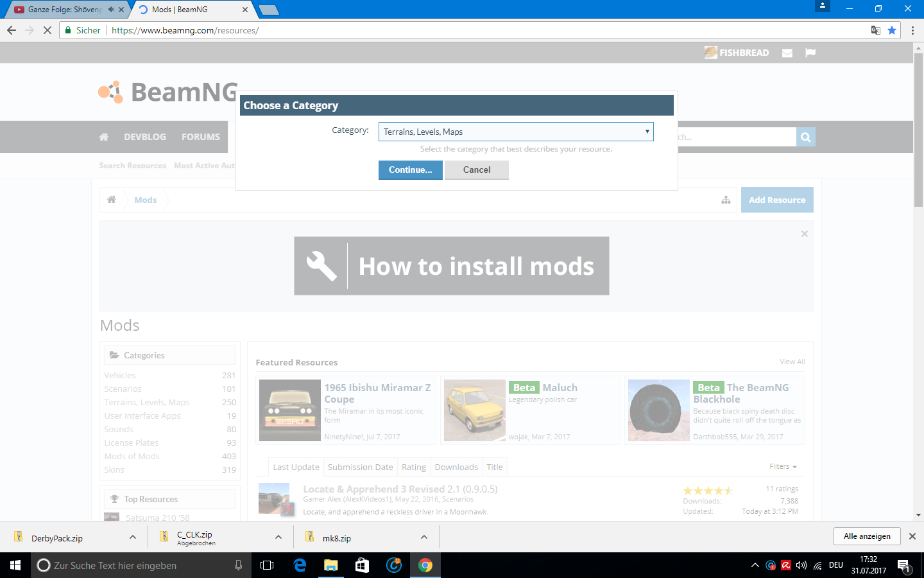This screenshot has width=924, height=578.
Task: Open the FORUMS tab
Action: point(201,137)
